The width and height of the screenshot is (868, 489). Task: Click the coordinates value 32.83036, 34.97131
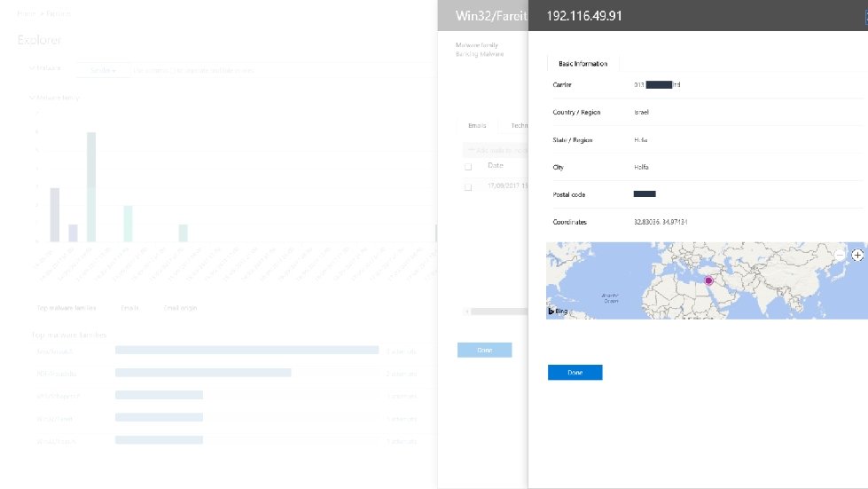[661, 222]
